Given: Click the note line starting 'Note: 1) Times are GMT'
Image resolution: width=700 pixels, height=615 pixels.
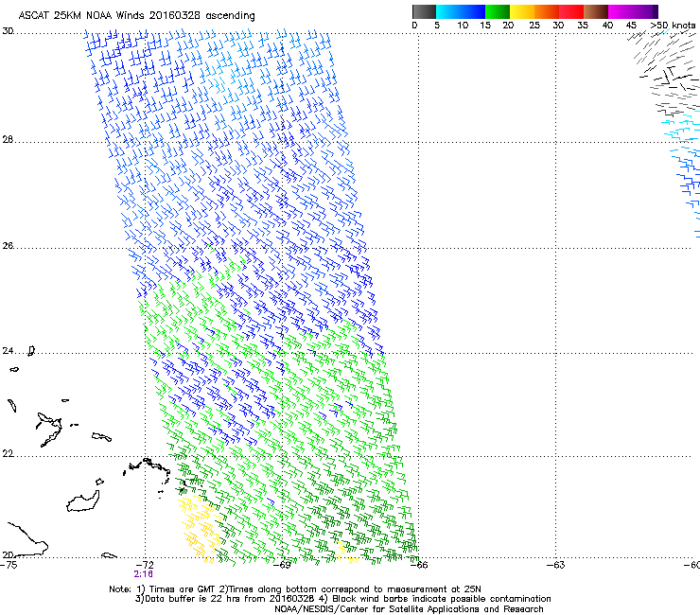Looking at the screenshot, I should click(295, 589).
